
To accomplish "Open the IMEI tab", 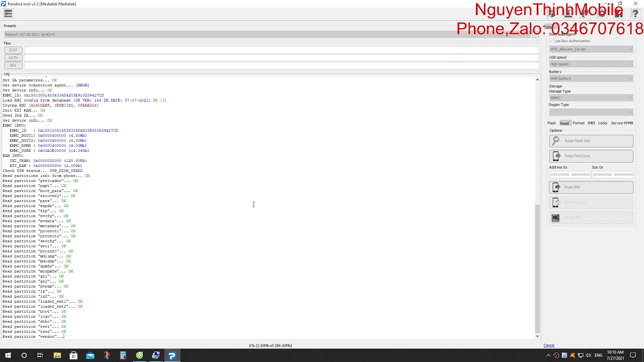I will [591, 123].
